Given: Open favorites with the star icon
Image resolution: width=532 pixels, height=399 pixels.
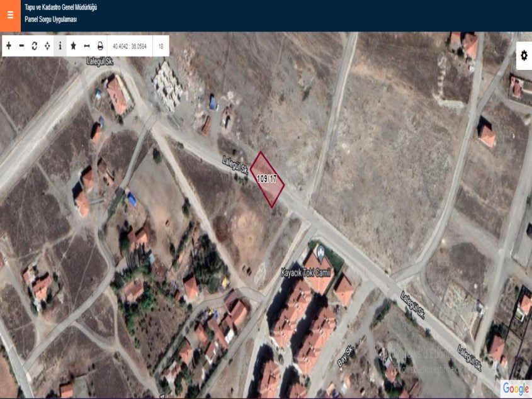Looking at the screenshot, I should (74, 46).
